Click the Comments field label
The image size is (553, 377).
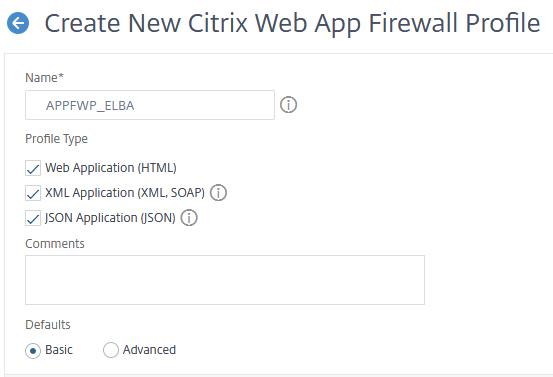pyautogui.click(x=55, y=244)
